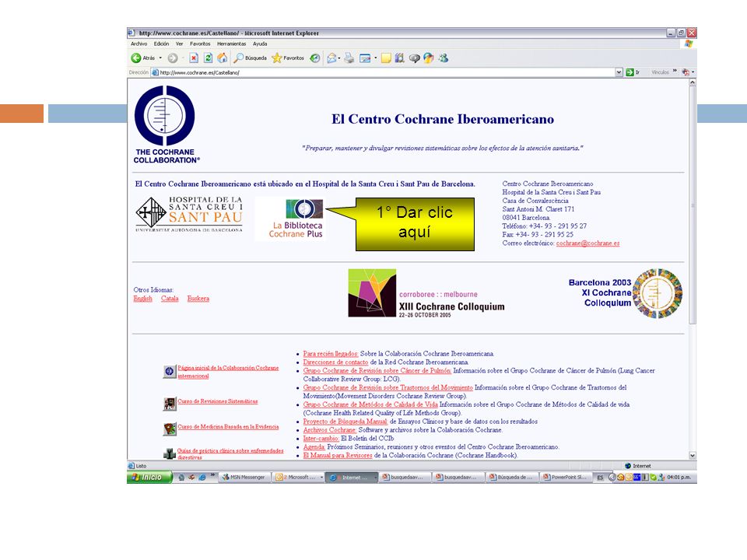Open the Proyecto de Búsqueda Manual link
The width and height of the screenshot is (747, 560).
coord(345,422)
